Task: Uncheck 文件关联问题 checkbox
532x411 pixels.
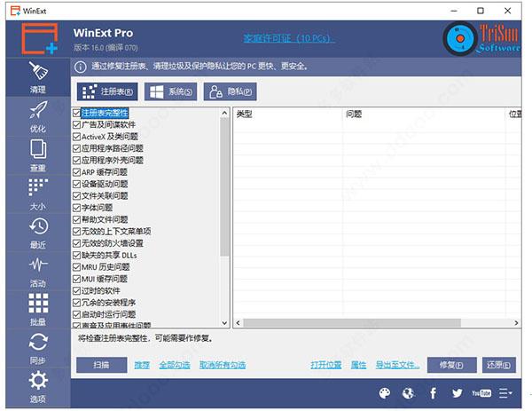Action: point(76,196)
